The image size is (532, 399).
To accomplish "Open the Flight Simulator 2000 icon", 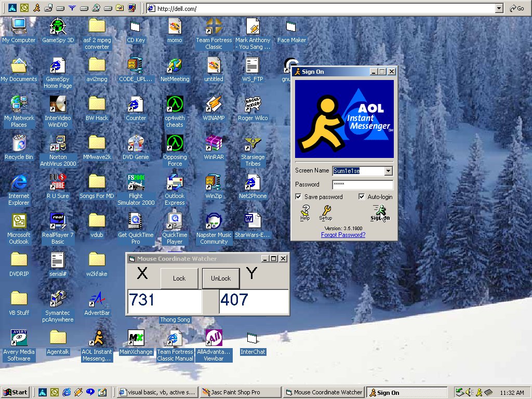I will 136,183.
